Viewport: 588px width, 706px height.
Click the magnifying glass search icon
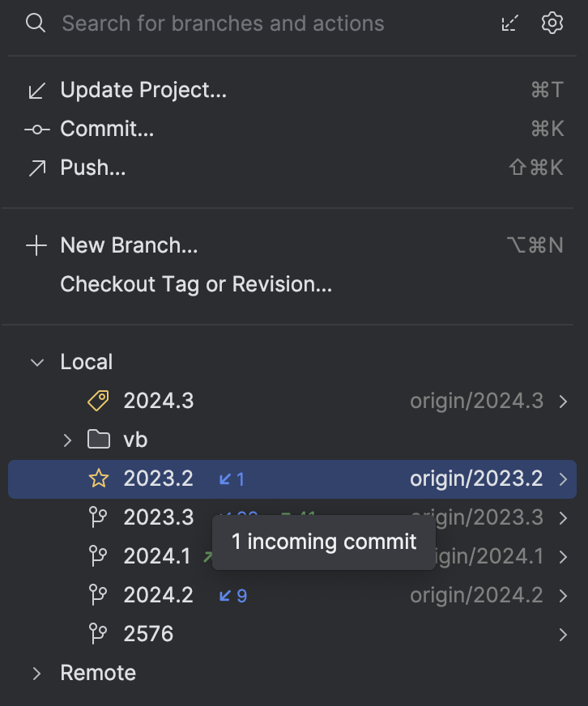tap(33, 23)
